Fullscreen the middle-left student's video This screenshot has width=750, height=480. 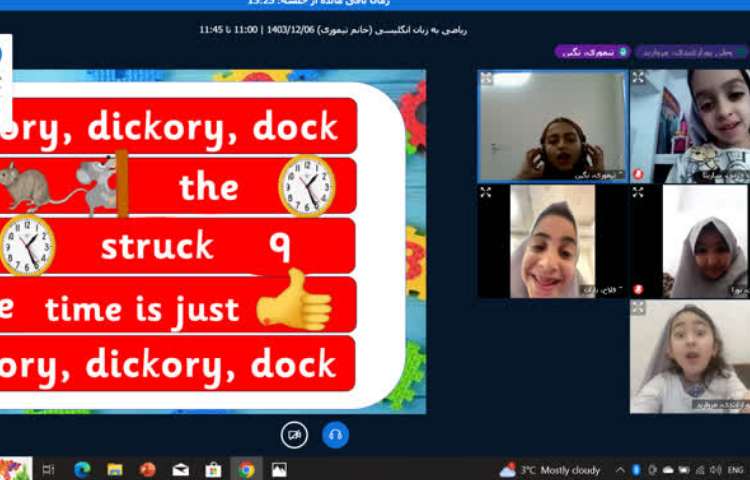tap(485, 193)
